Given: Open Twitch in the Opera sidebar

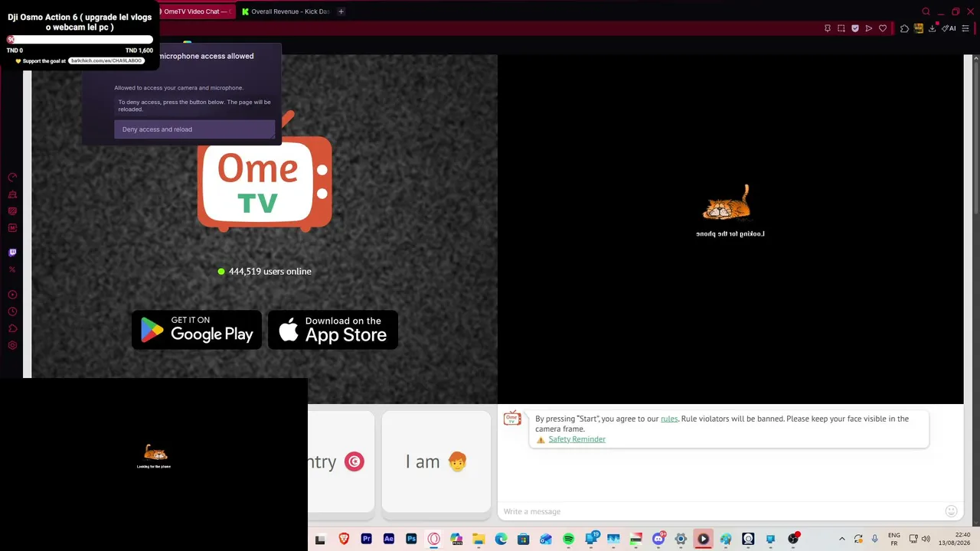Looking at the screenshot, I should (x=12, y=253).
